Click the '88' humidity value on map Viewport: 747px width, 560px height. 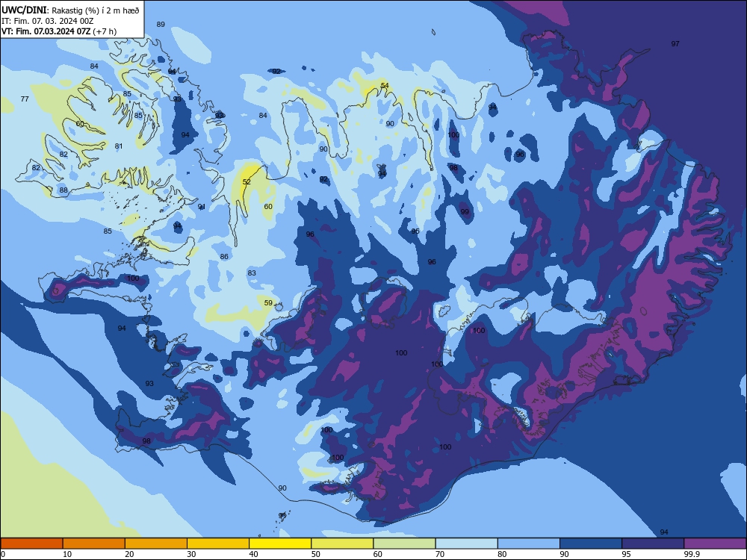(x=63, y=190)
